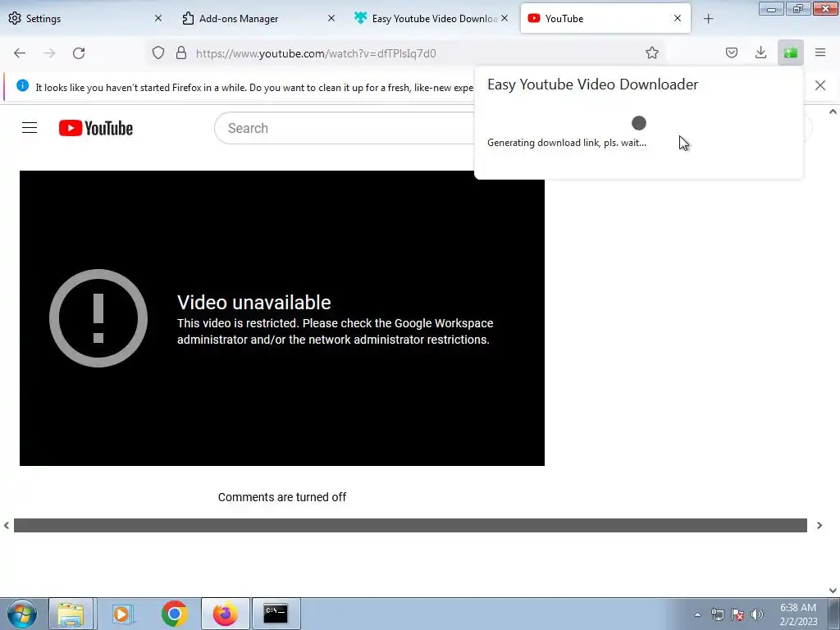Save the page to Pocket
840x630 pixels.
(x=731, y=52)
